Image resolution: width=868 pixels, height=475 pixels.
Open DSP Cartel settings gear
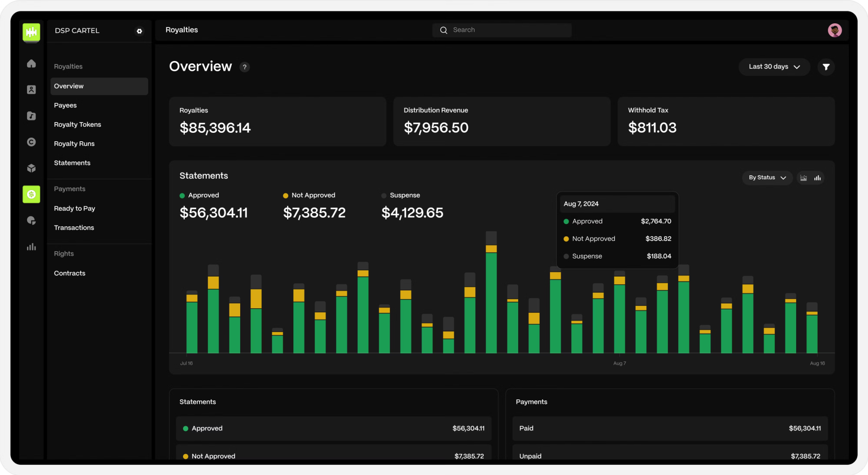[140, 31]
